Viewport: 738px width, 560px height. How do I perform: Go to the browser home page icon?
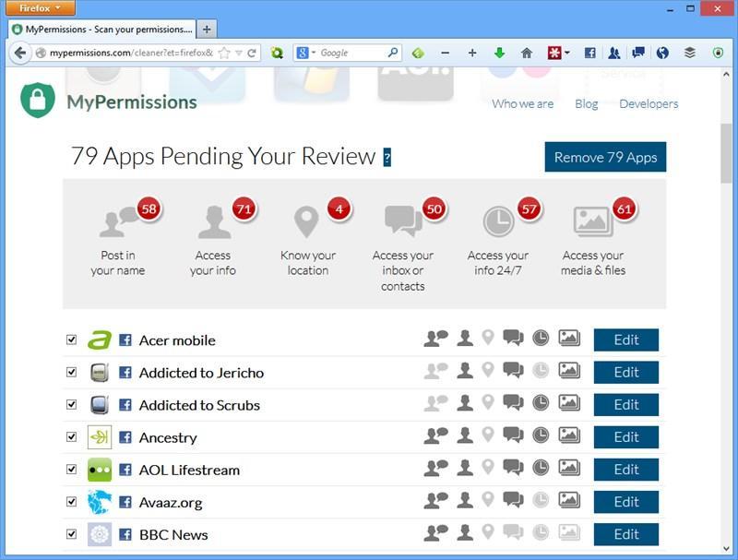pyautogui.click(x=527, y=54)
